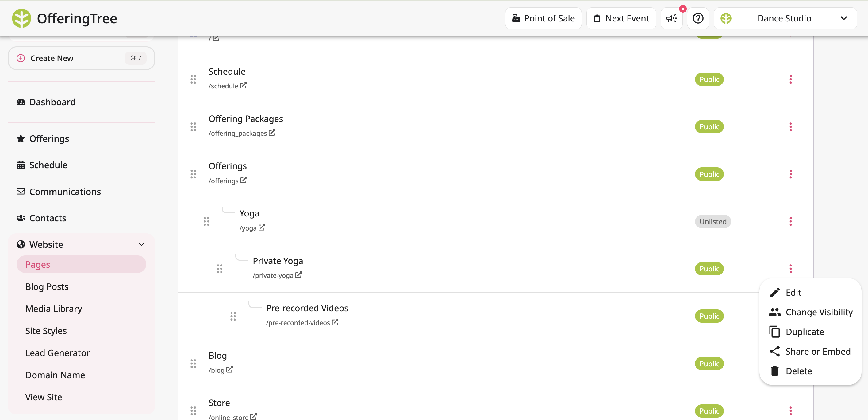Click the drag handle for Offerings page
This screenshot has height=420, width=868.
point(193,174)
